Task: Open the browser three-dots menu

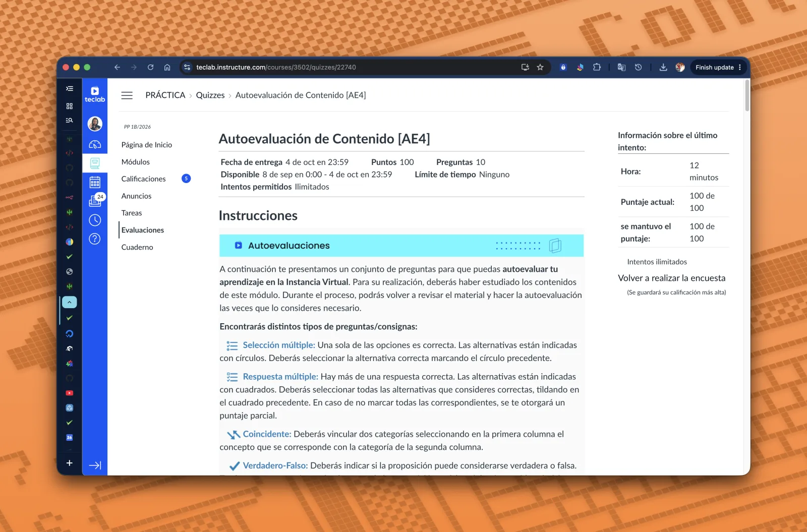Action: (x=740, y=67)
